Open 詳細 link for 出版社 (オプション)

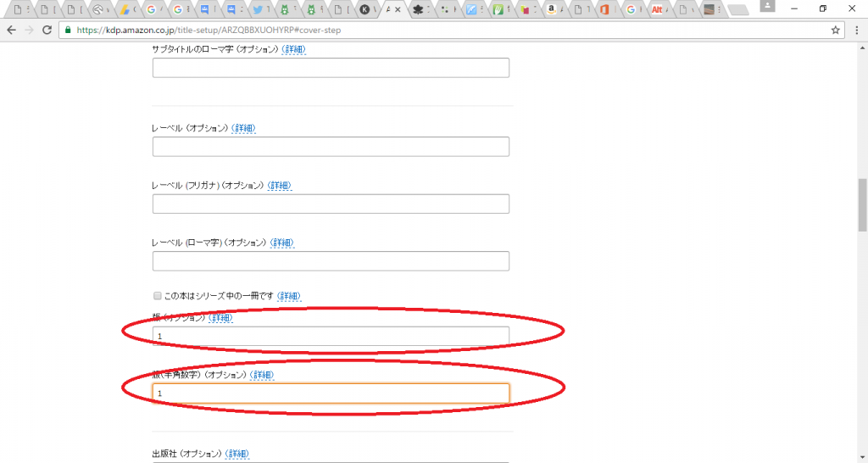point(237,454)
